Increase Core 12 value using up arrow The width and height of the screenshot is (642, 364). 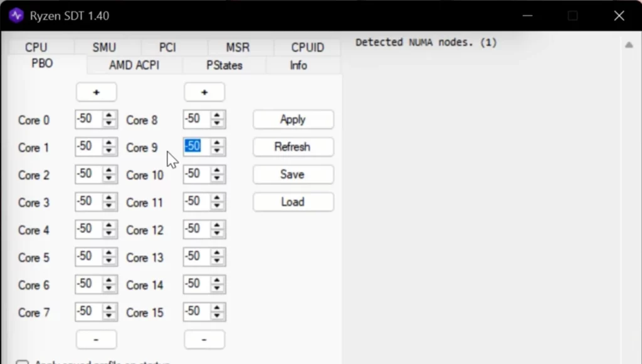217,226
